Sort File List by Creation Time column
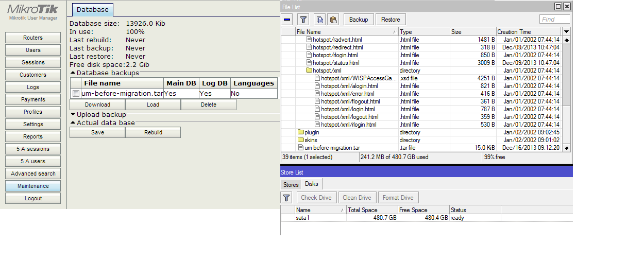644x278 pixels. (x=529, y=32)
